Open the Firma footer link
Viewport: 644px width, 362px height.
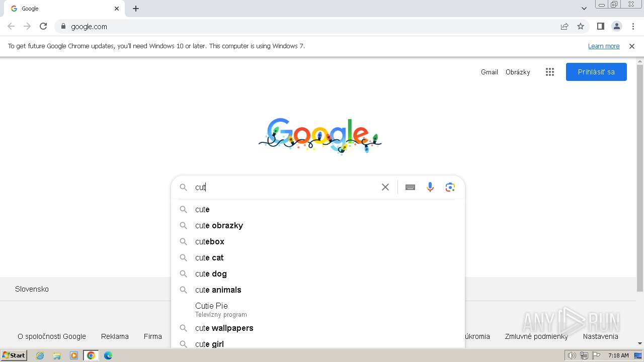[153, 336]
